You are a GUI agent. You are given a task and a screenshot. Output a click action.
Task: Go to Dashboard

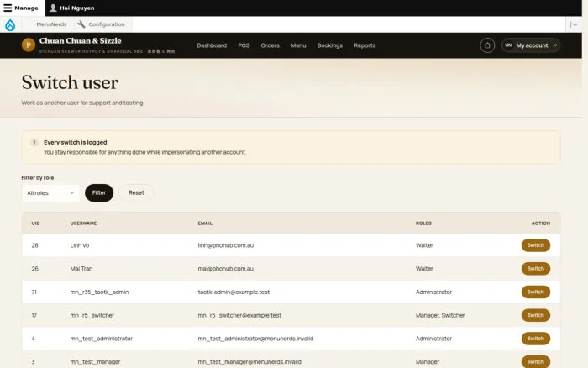coord(212,45)
